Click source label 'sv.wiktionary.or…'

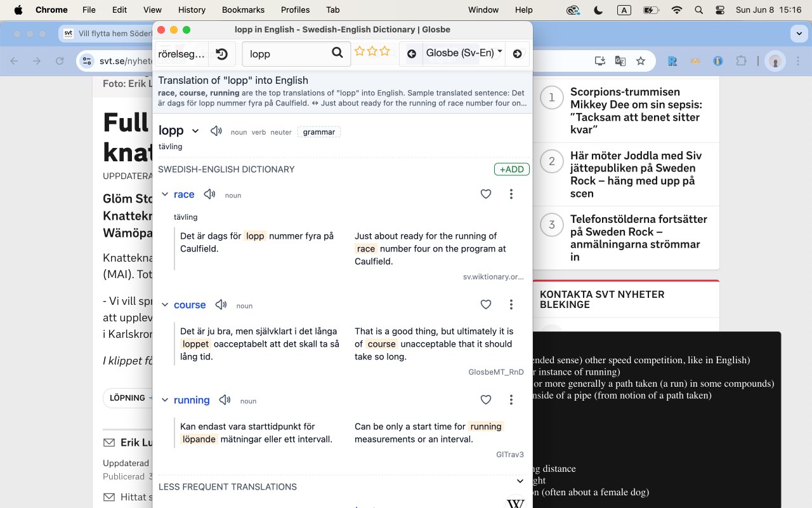click(x=494, y=277)
